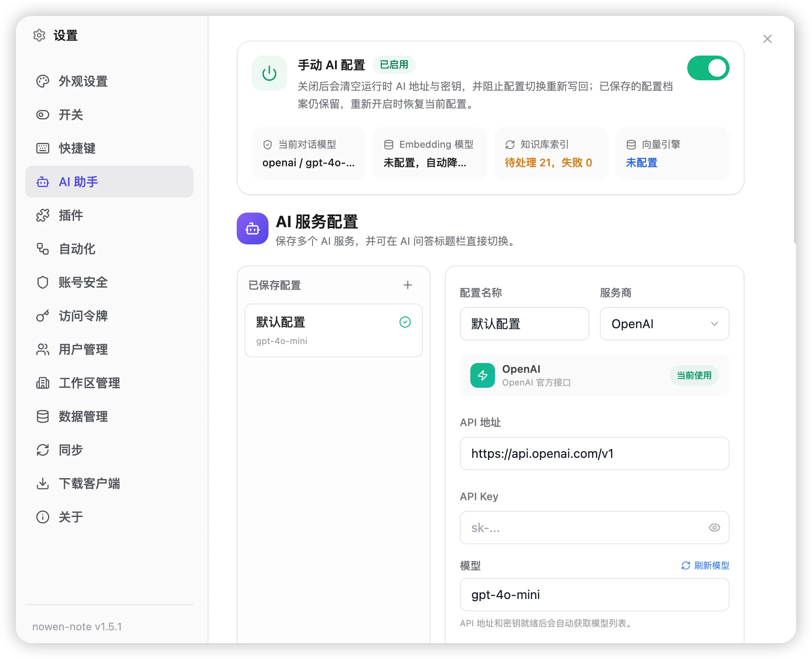Focus the 配置名称 input field
Screen dimensions: 812x659
[x=525, y=324]
